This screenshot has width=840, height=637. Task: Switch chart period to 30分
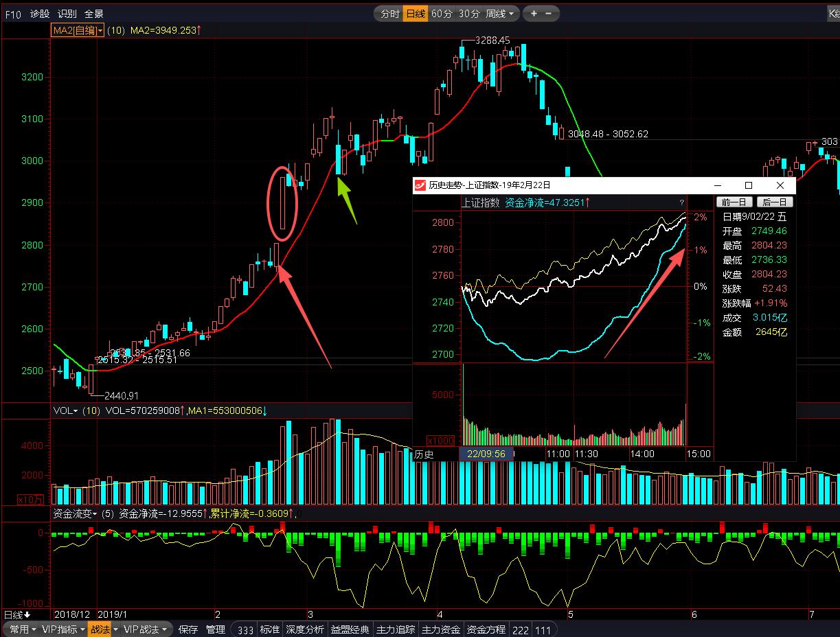pyautogui.click(x=469, y=14)
